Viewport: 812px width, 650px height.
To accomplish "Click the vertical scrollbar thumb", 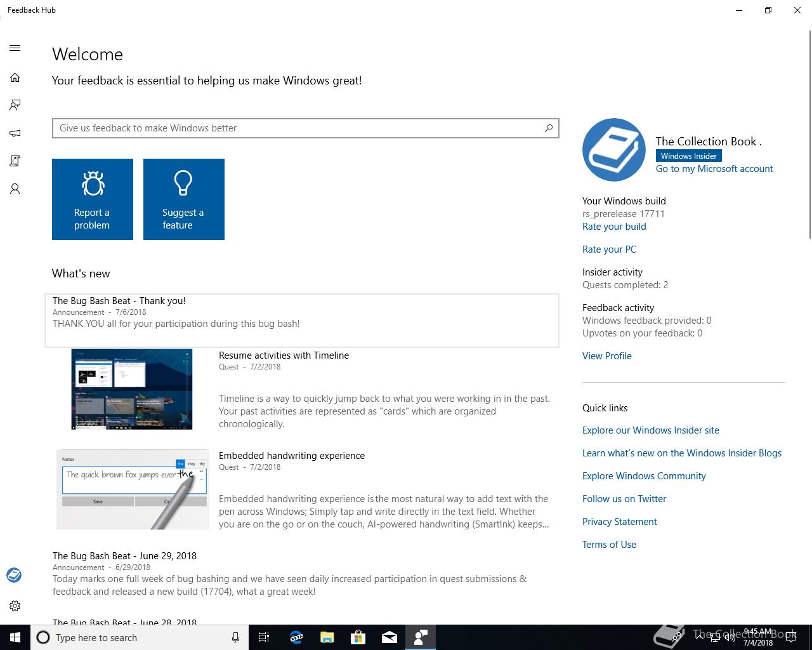I will tap(809, 133).
